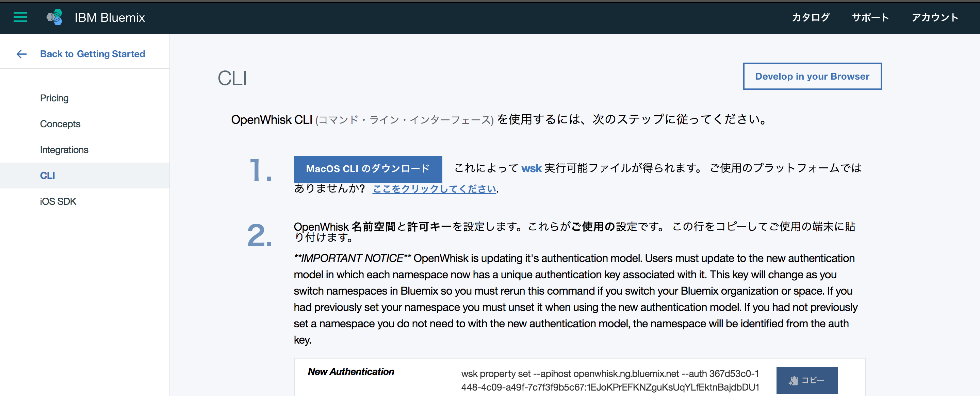The image size is (980, 396).
Task: Click the ここをクリックしてください link
Action: point(434,188)
